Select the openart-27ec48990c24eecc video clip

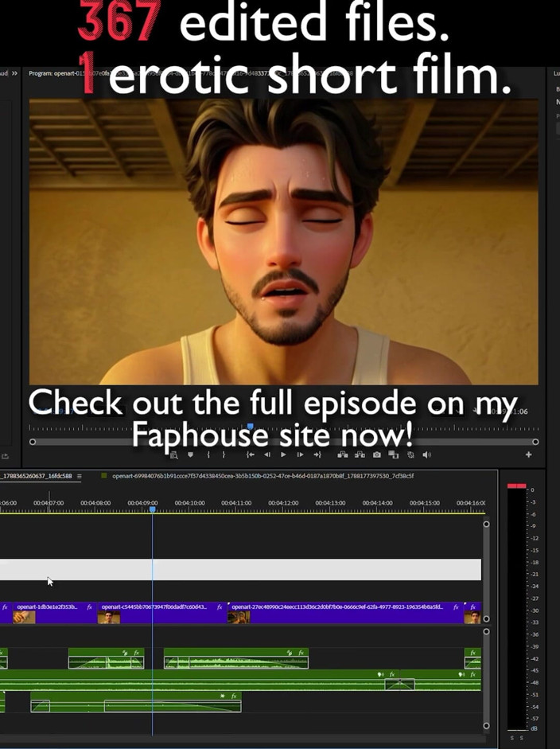pyautogui.click(x=345, y=613)
